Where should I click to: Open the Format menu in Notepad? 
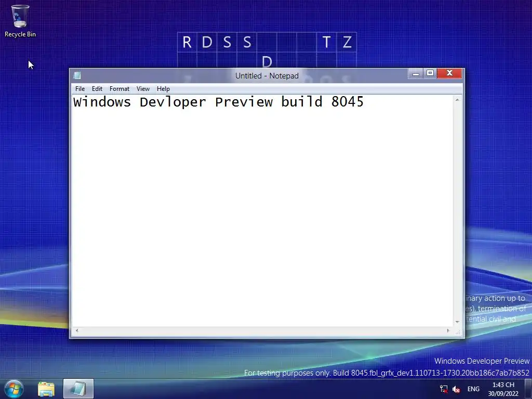tap(119, 89)
